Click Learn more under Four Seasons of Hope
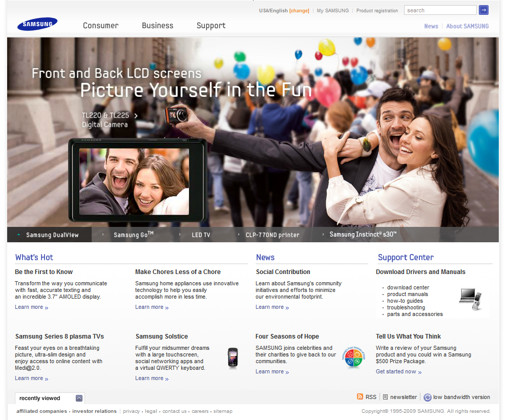The image size is (507, 420). (x=272, y=372)
